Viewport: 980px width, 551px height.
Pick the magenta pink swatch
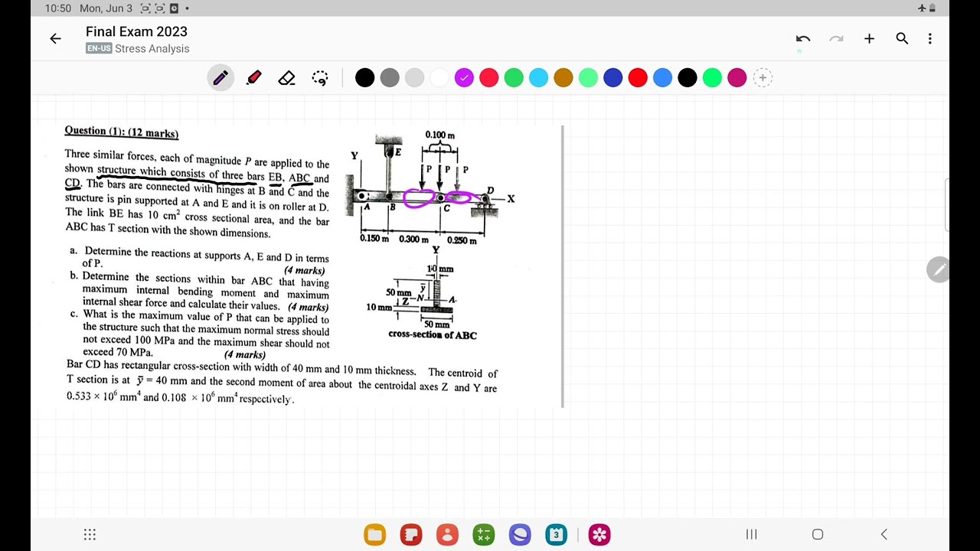737,78
